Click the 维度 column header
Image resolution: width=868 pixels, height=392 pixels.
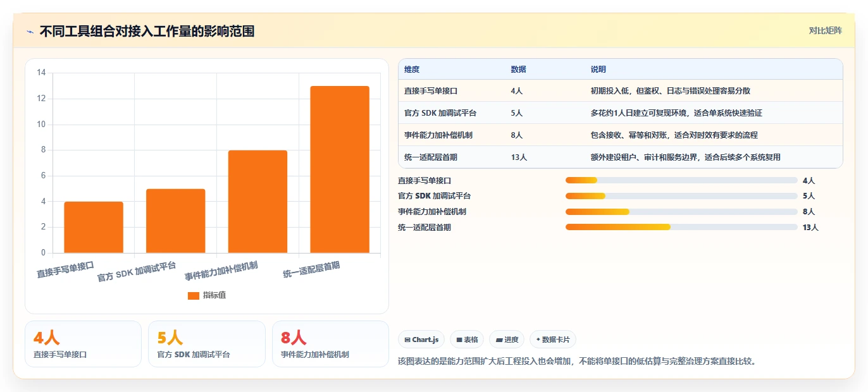click(x=412, y=70)
